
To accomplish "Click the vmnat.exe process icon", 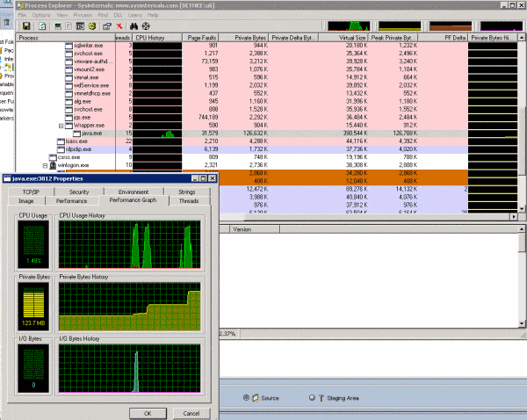I will click(69, 77).
